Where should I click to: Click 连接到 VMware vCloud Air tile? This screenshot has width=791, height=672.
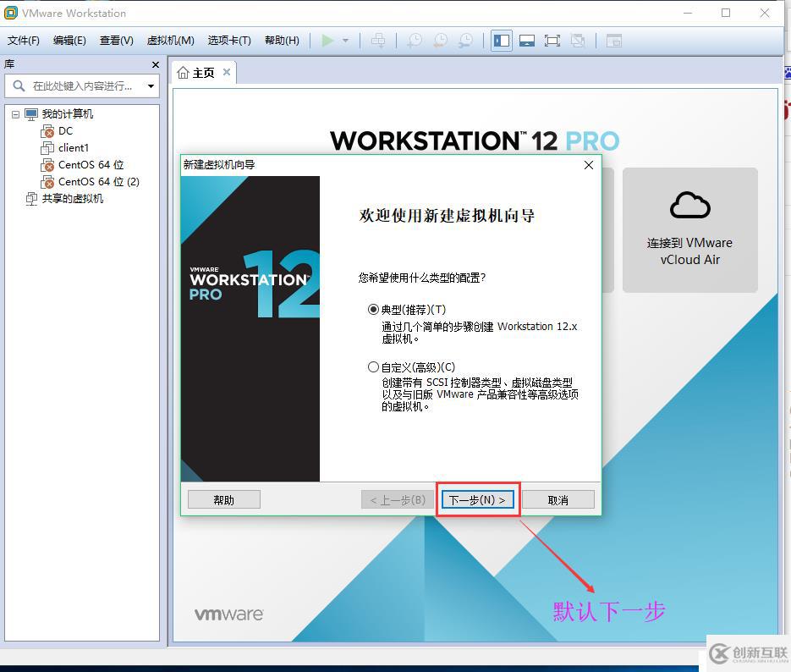tap(690, 230)
